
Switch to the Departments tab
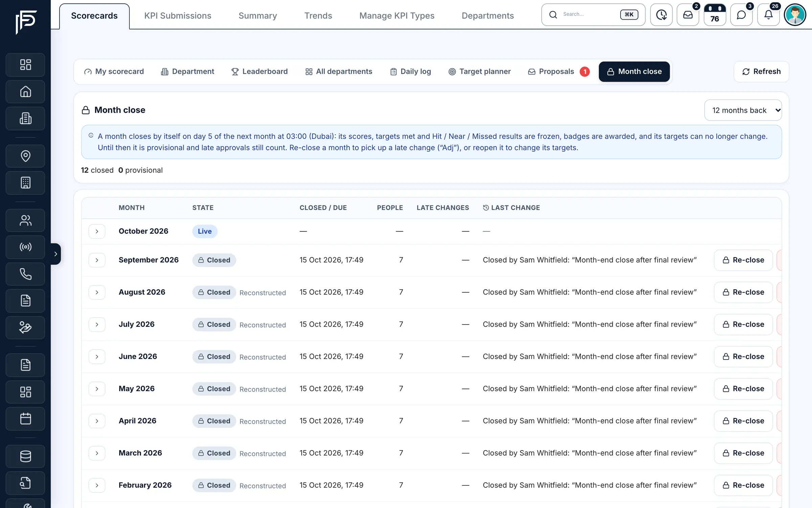coord(488,16)
